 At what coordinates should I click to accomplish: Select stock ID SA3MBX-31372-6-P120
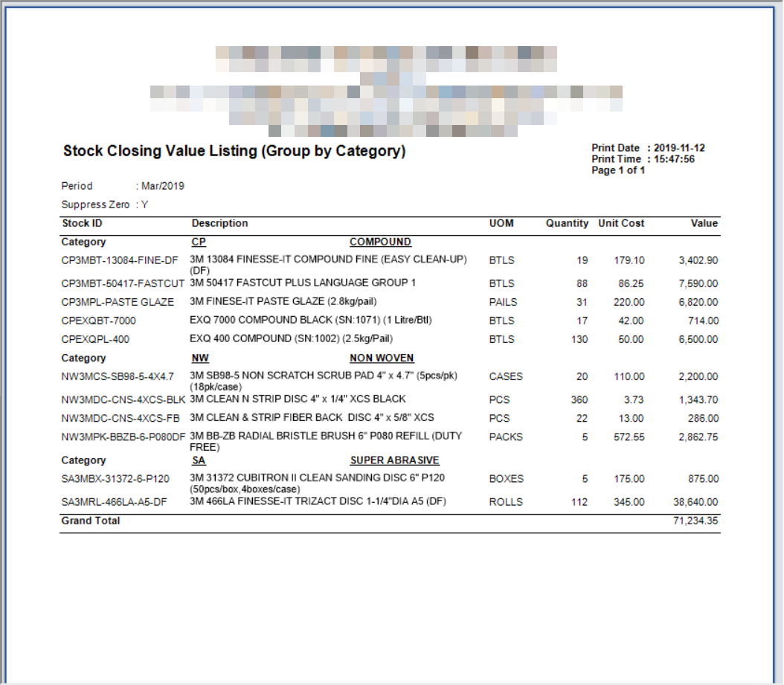(115, 479)
